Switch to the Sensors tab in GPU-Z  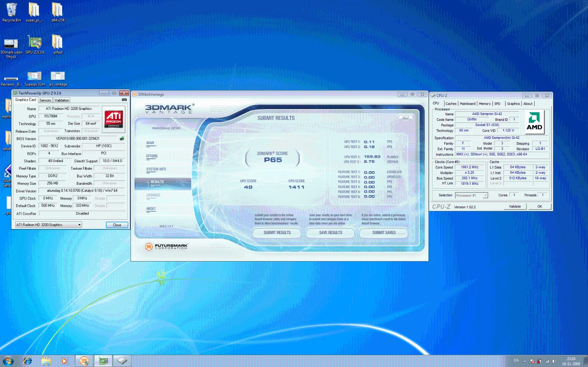(46, 100)
